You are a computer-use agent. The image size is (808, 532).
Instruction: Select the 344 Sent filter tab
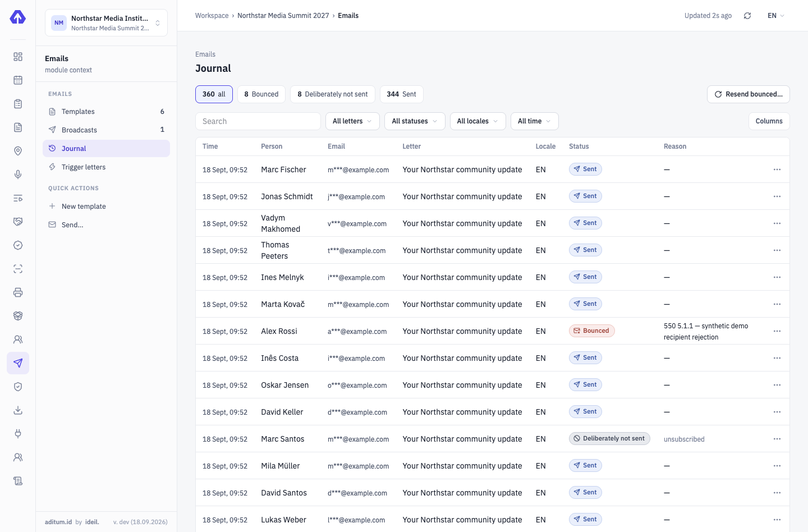[x=401, y=94]
